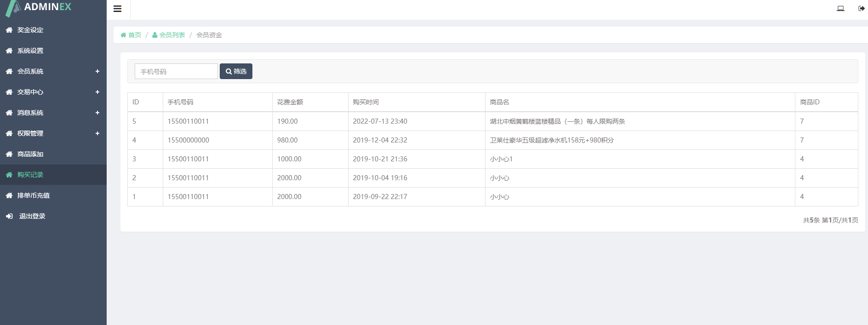Click home icon beside 奖金设定
868x325 pixels.
9,30
